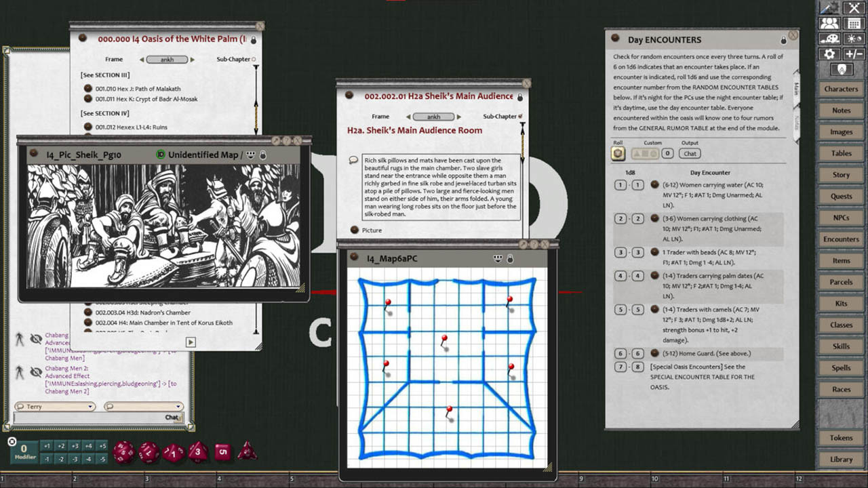This screenshot has height=488, width=868.
Task: Roll the d20 die in the dice tray
Action: click(x=123, y=451)
